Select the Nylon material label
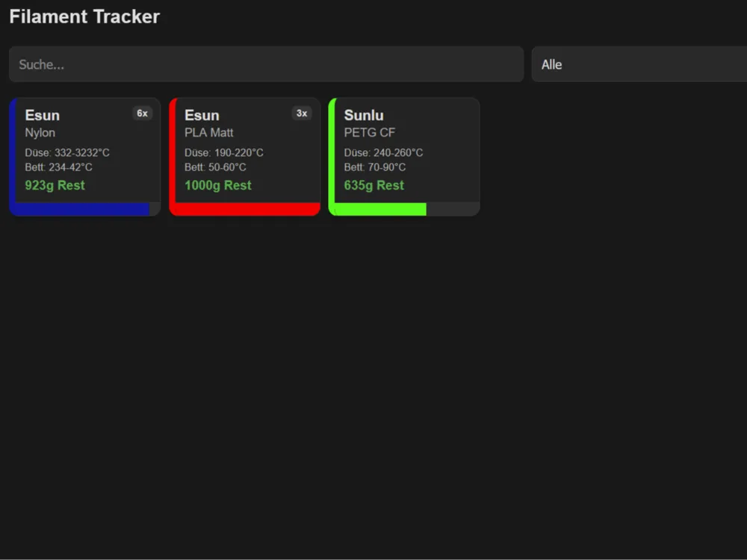The image size is (747, 560). click(x=40, y=132)
